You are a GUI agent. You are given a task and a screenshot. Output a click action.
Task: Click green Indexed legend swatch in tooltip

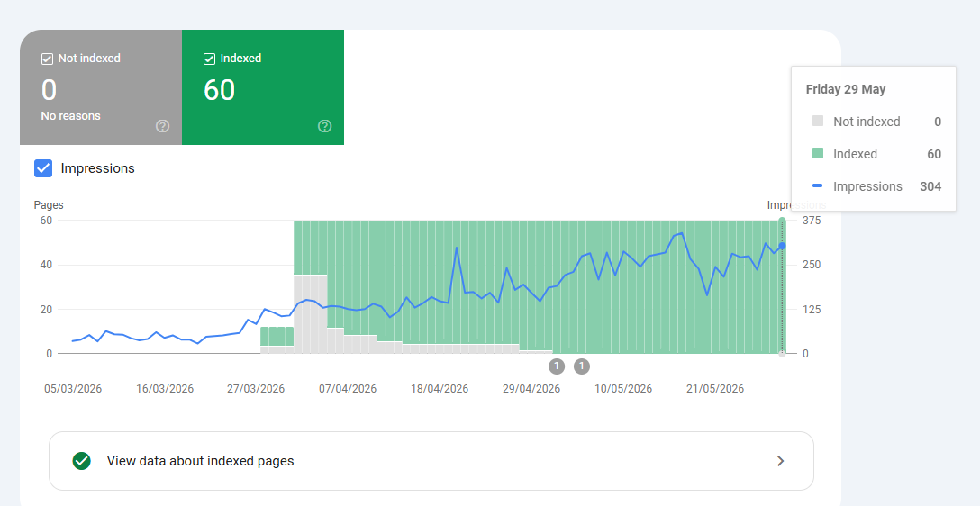click(818, 153)
